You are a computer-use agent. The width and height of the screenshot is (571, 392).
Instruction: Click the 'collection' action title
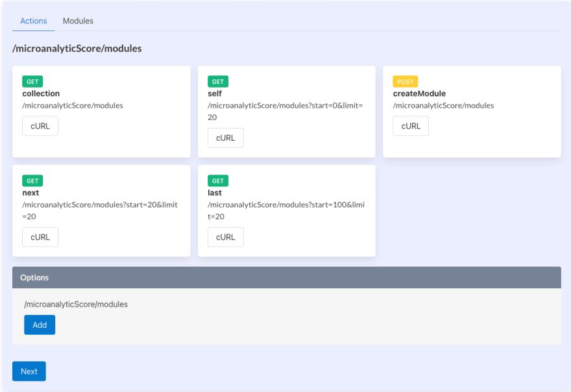[41, 93]
